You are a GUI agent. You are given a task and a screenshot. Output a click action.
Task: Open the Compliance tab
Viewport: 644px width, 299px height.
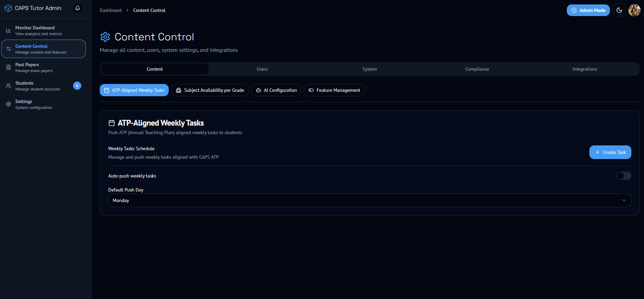[477, 69]
